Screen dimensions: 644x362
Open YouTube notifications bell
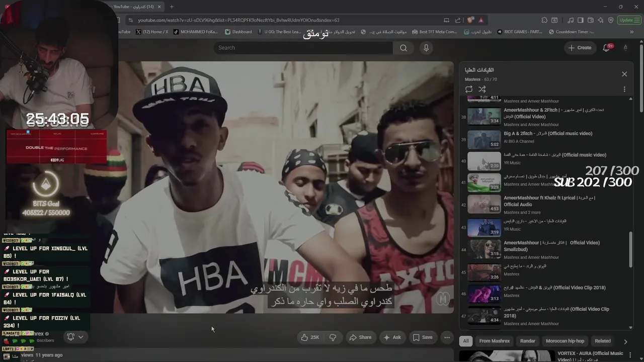coord(606,48)
